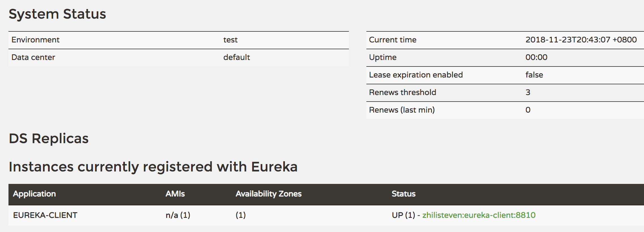
Task: Select the AMIs column header
Action: [175, 194]
